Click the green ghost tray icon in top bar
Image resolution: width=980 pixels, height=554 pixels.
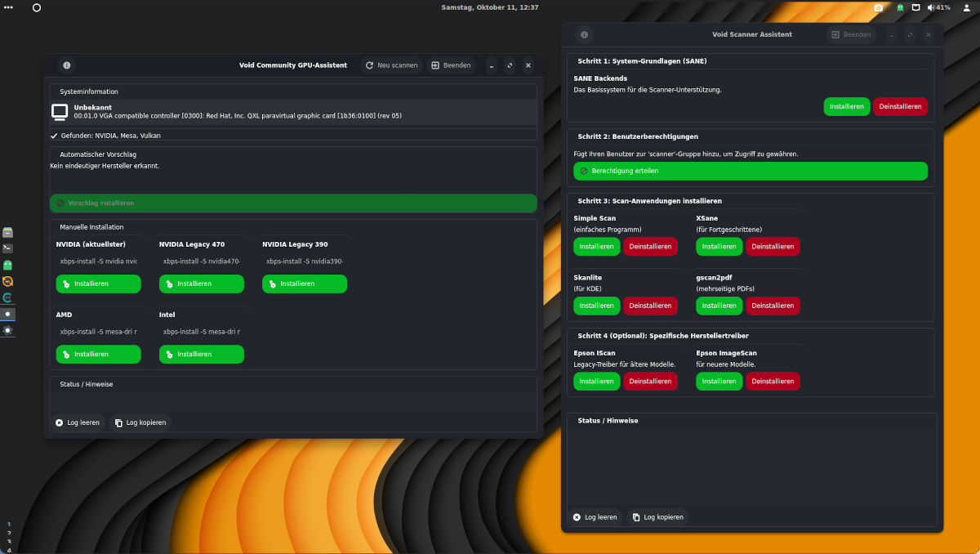900,7
